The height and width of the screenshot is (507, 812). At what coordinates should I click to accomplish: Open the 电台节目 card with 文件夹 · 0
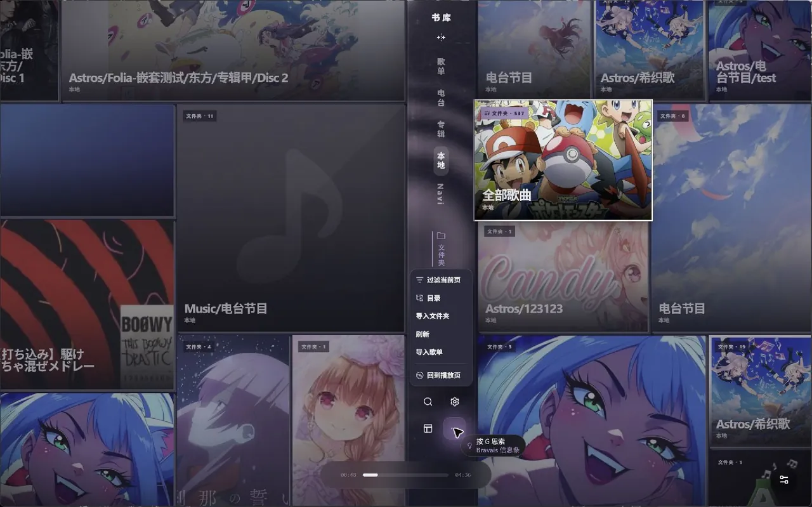click(732, 218)
